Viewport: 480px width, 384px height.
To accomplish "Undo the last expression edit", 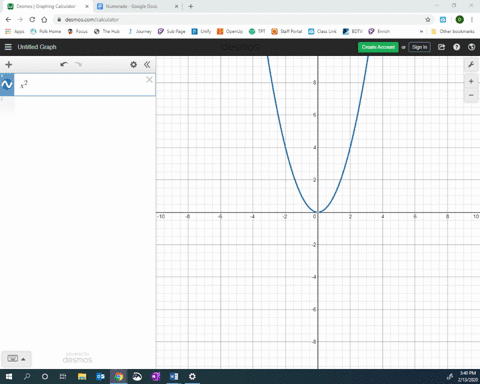I will (64, 64).
